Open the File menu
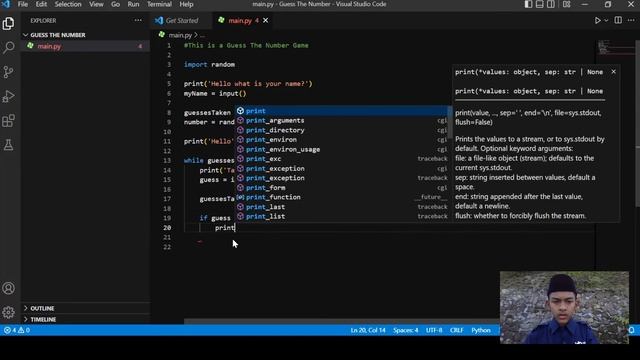640x360 pixels. tap(23, 4)
